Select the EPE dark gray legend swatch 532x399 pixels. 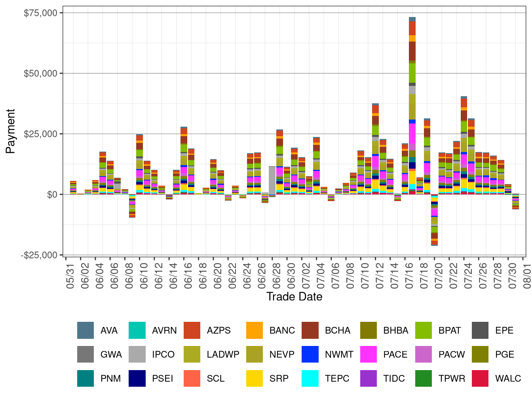coord(480,331)
